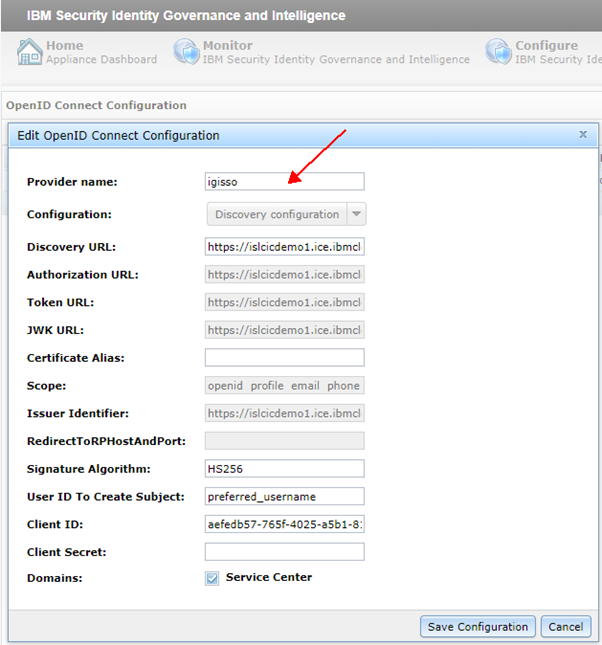
Task: Click the 'Signature Algorithm:' label
Action: [x=89, y=469]
